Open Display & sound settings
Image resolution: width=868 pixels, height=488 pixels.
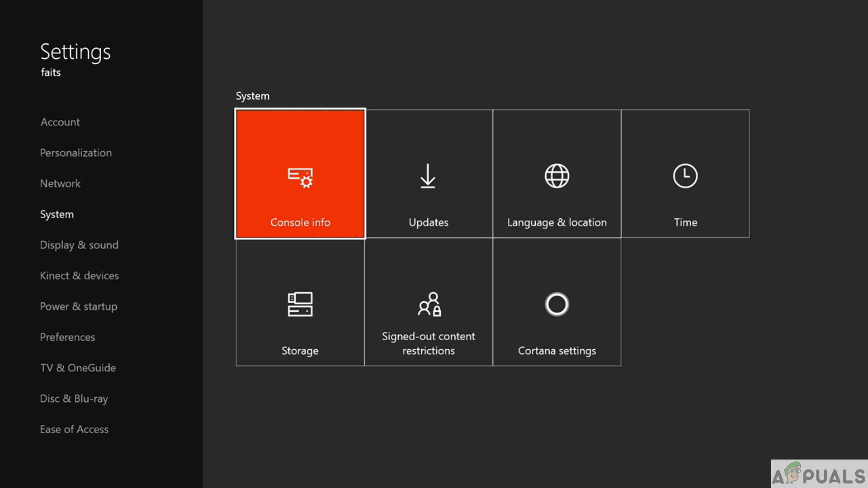[79, 245]
